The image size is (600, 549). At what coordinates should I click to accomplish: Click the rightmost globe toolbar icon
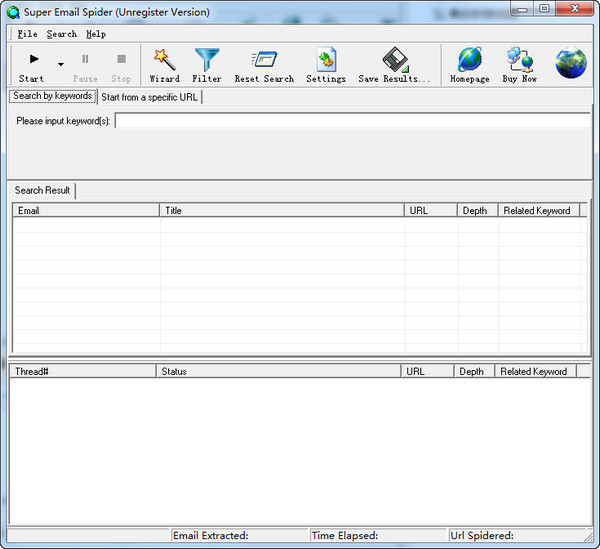(x=571, y=62)
